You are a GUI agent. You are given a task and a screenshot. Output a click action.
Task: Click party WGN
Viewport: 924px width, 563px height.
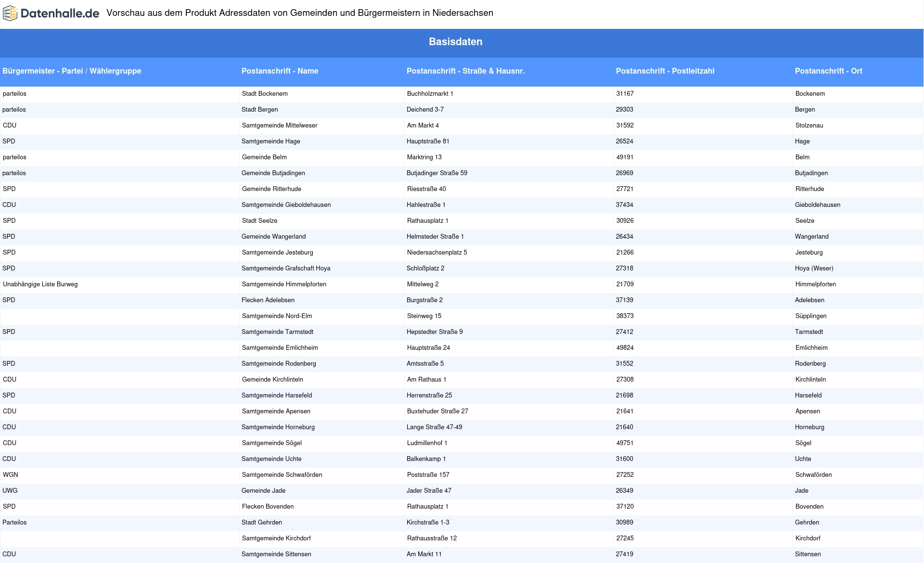pos(11,475)
